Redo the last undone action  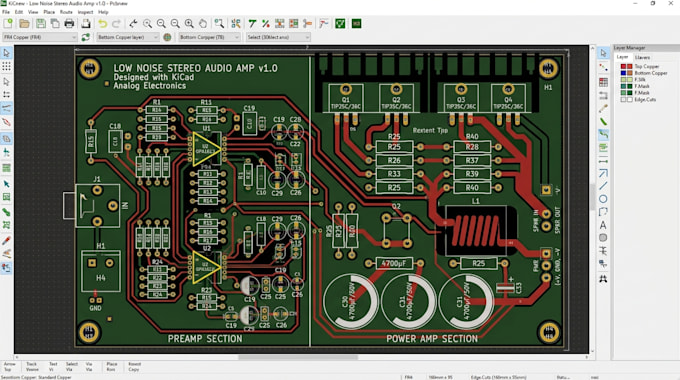(116, 23)
